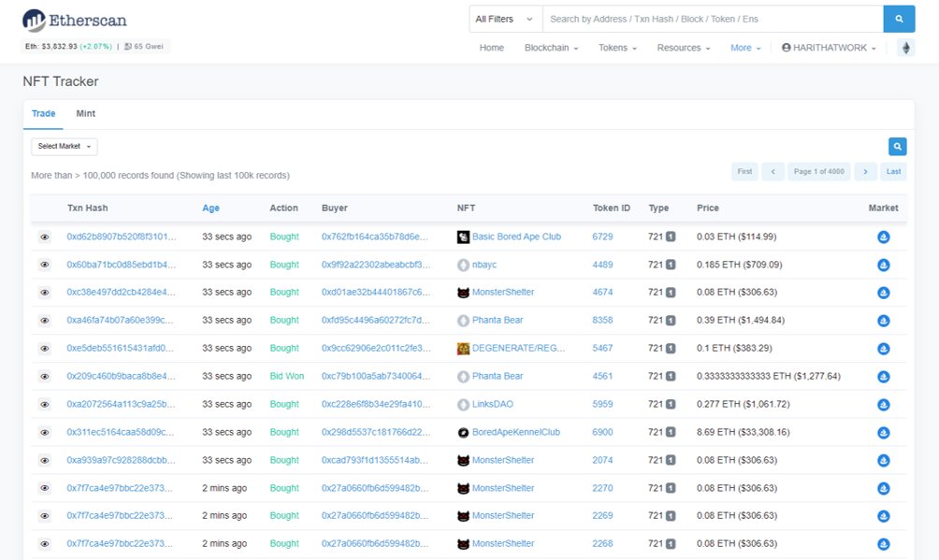This screenshot has height=560, width=939.
Task: Expand the Tokens menu
Action: [x=617, y=48]
